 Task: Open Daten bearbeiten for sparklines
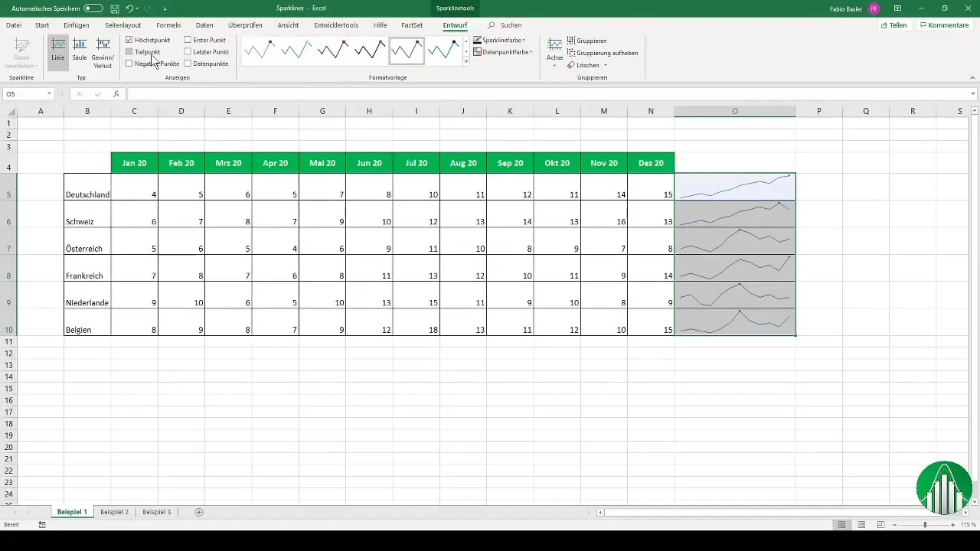(21, 52)
